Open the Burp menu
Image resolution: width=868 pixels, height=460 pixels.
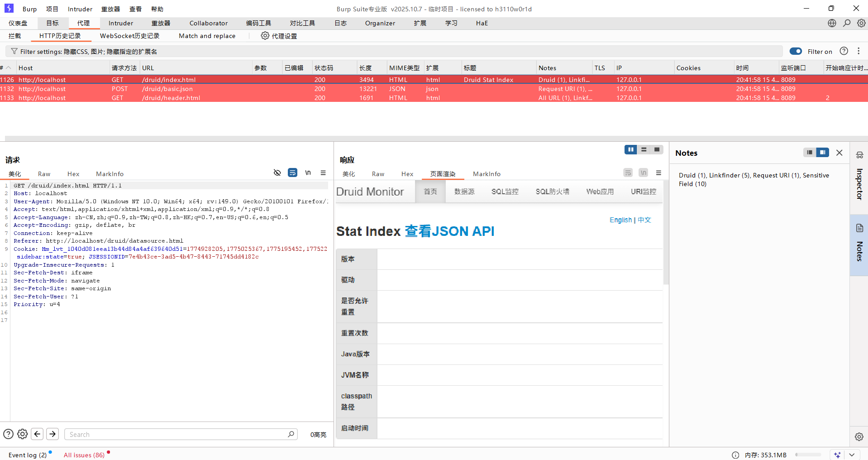(x=30, y=9)
